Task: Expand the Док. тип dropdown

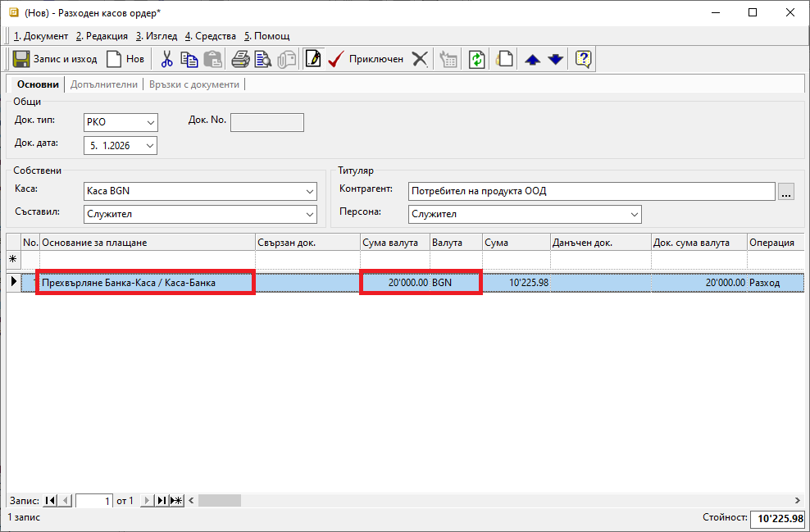Action: 150,123
